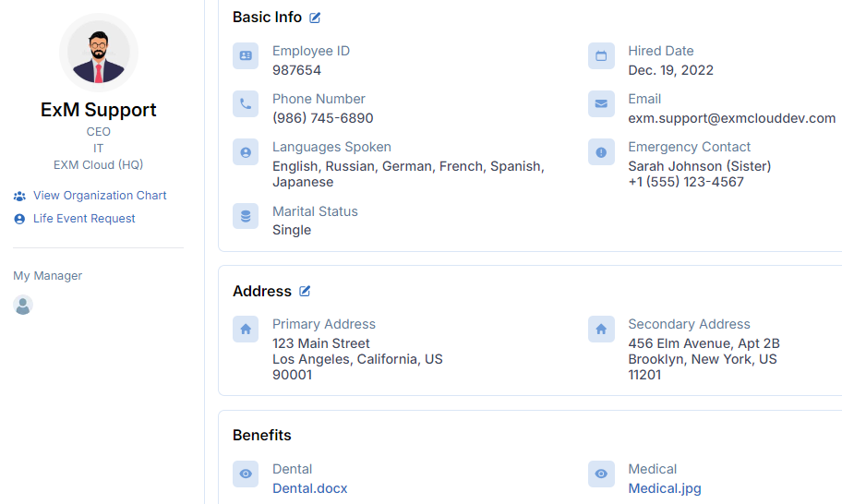This screenshot has height=504, width=842.
Task: Click the ExM Support profile avatar
Action: [x=99, y=54]
